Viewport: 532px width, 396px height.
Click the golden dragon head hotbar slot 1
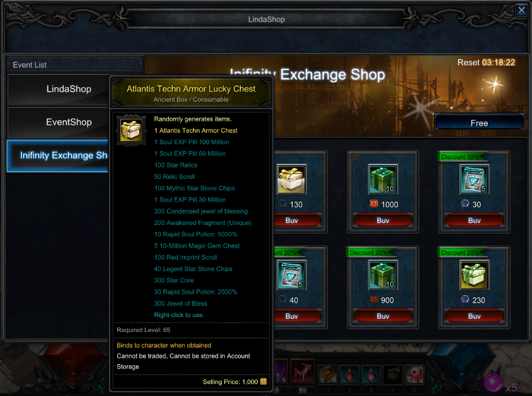(328, 375)
